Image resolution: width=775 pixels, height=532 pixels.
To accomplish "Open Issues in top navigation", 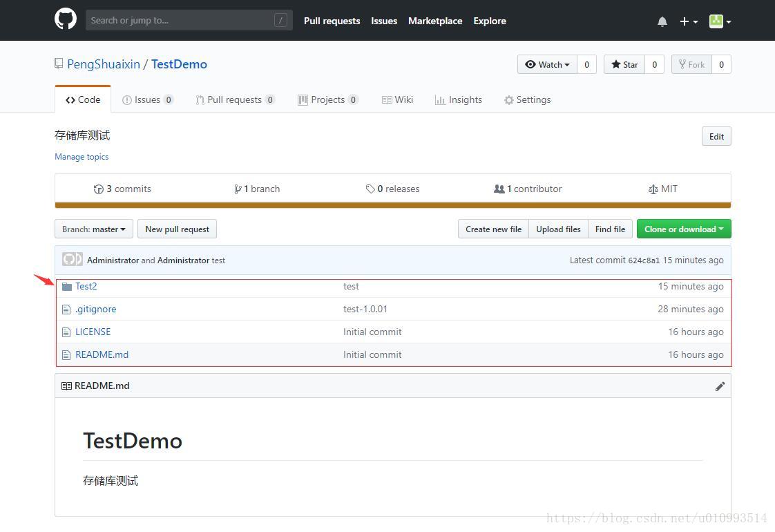I will point(384,21).
